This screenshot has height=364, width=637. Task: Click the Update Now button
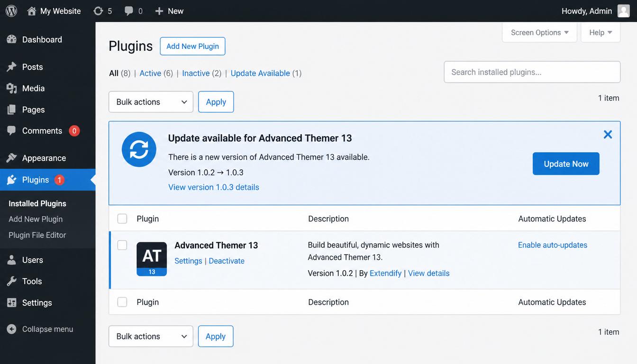[x=566, y=164]
